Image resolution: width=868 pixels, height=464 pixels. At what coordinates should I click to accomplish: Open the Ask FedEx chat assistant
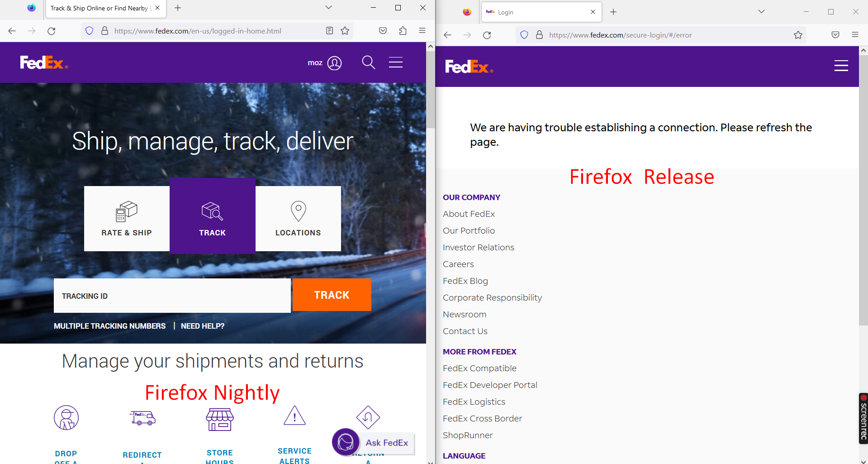pyautogui.click(x=346, y=442)
